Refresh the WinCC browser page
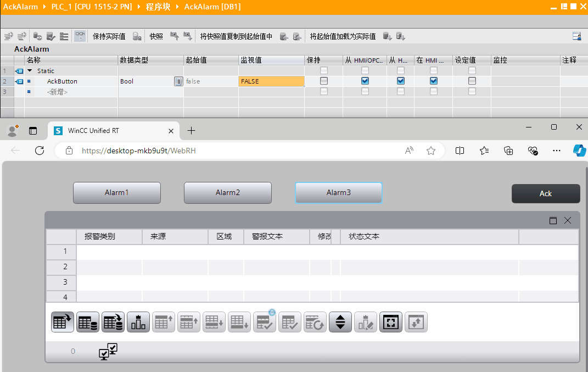 [x=40, y=151]
